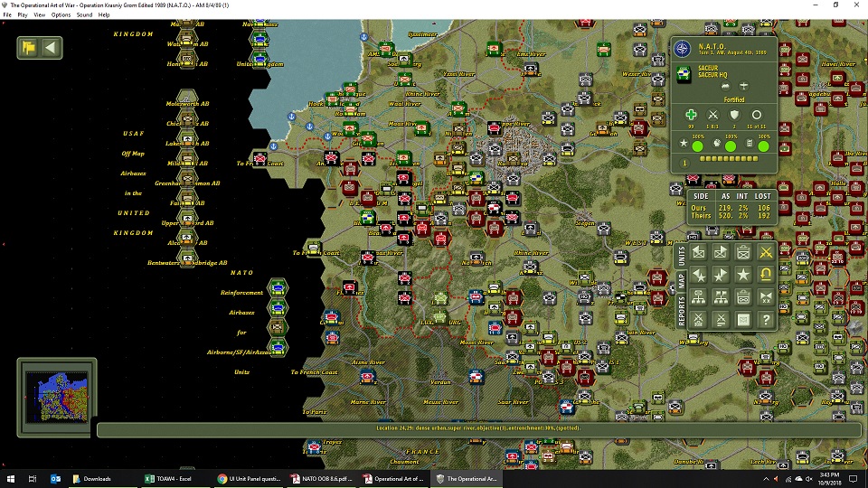Click the Task View icon in the taskbar
The image size is (868, 488).
[33, 479]
